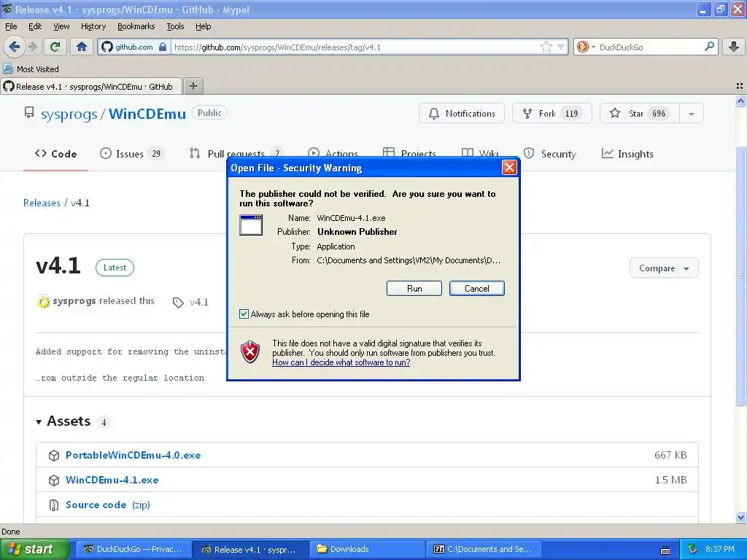
Task: Click the browser Forward arrow
Action: [32, 47]
